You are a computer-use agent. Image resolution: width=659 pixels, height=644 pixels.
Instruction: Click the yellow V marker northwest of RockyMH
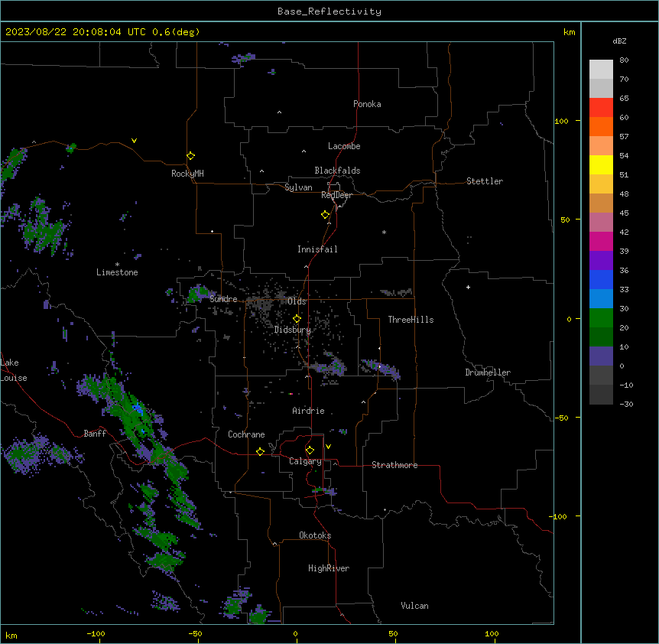(x=134, y=141)
